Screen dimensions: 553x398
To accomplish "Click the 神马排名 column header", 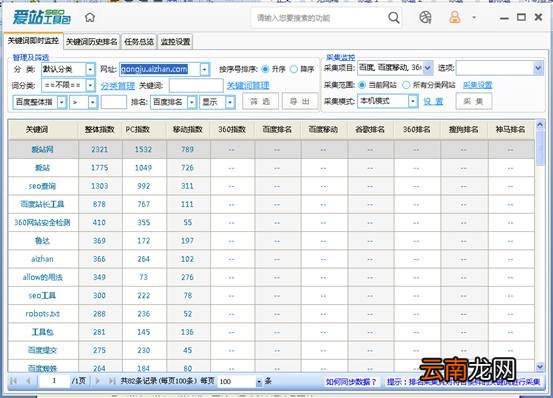I will (x=510, y=129).
